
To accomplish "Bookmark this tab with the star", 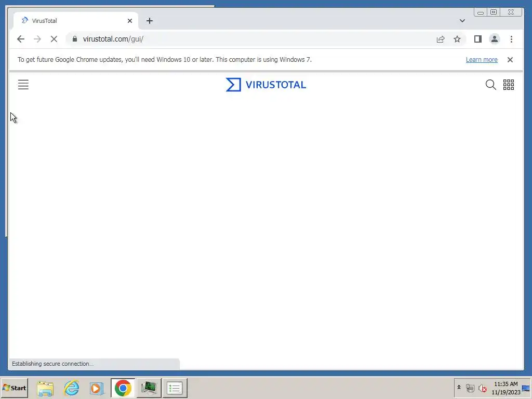I will click(x=457, y=39).
